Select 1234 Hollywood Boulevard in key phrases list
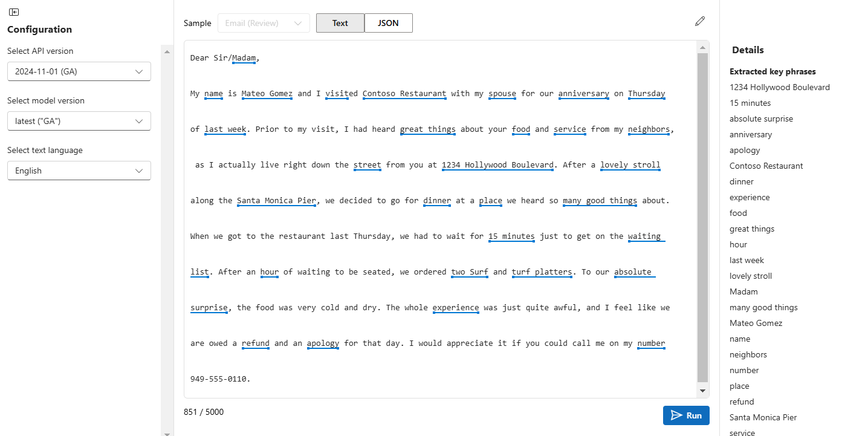 (779, 87)
